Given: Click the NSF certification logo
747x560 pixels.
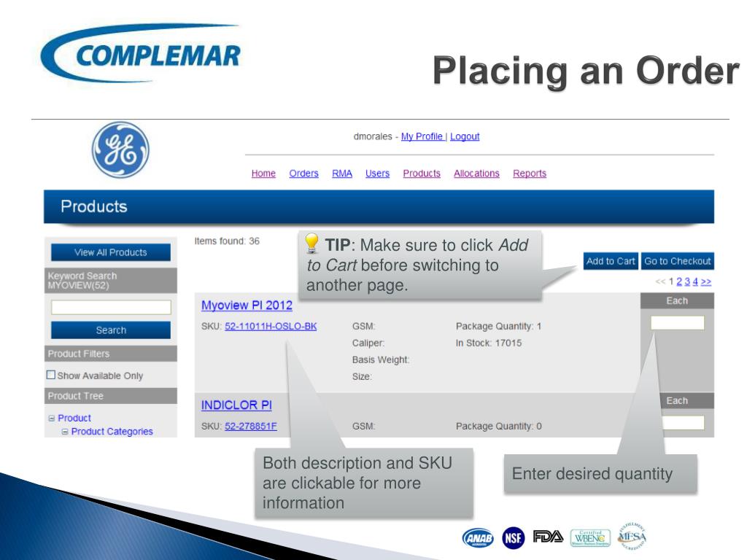Looking at the screenshot, I should [x=513, y=538].
